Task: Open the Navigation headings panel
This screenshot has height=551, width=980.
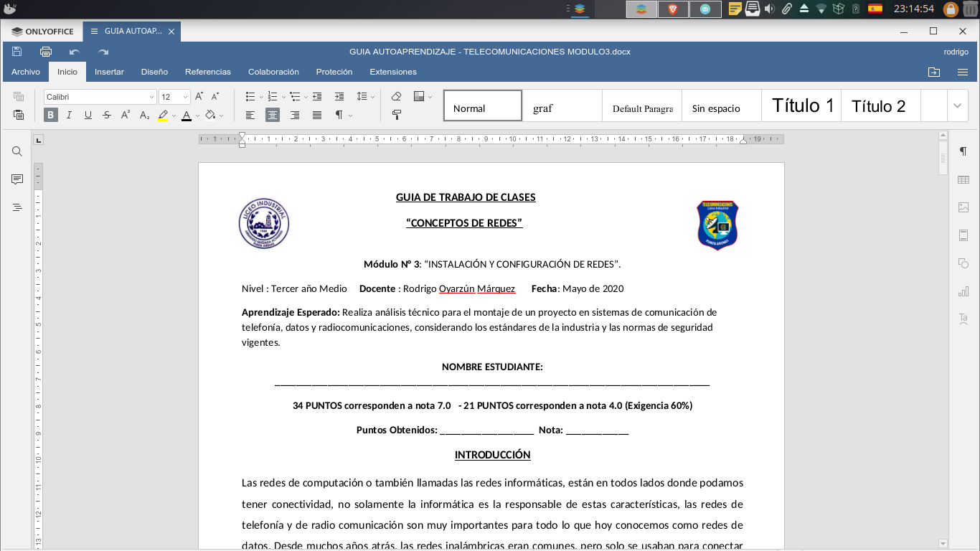Action: tap(17, 207)
